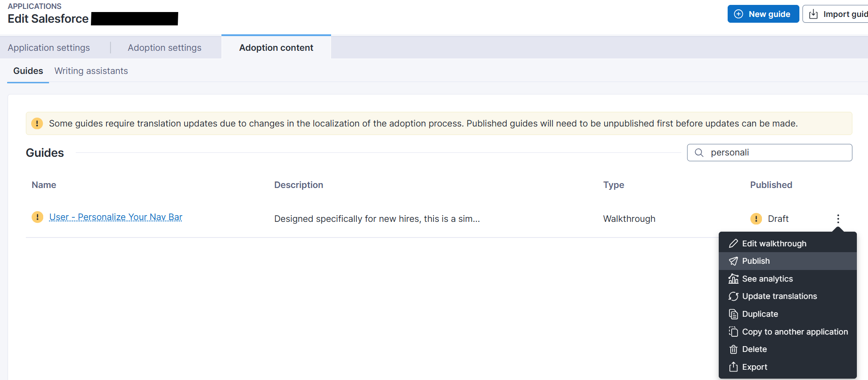Viewport: 868px width, 380px height.
Task: Click the warning icon beside the guide name
Action: coord(37,217)
